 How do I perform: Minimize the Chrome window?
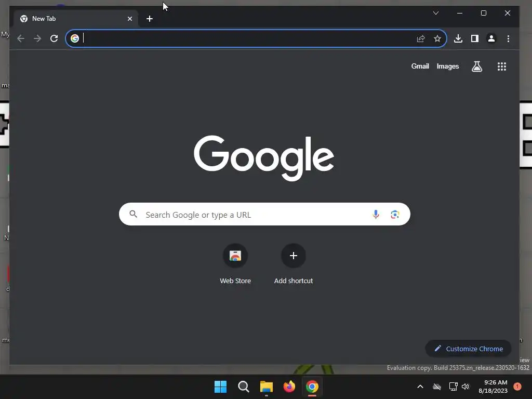click(460, 13)
